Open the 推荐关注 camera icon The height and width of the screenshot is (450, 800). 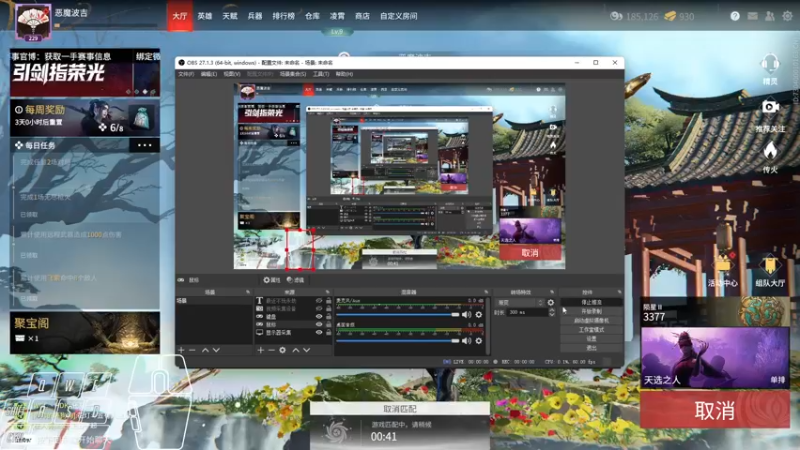[770, 107]
